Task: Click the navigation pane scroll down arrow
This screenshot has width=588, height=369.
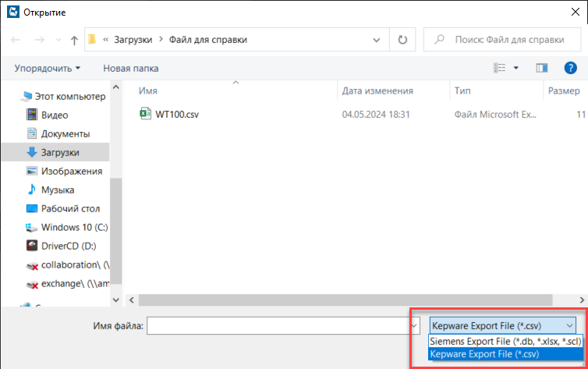Action: tap(116, 300)
